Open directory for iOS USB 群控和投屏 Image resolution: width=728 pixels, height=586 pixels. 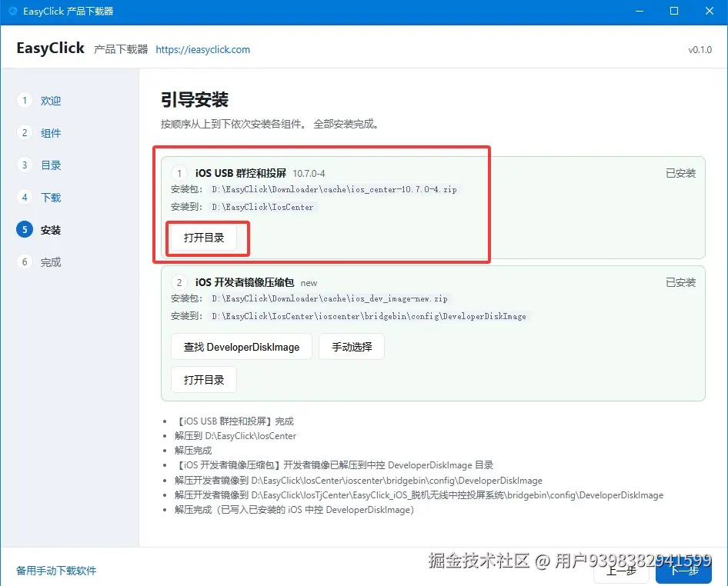tap(204, 238)
